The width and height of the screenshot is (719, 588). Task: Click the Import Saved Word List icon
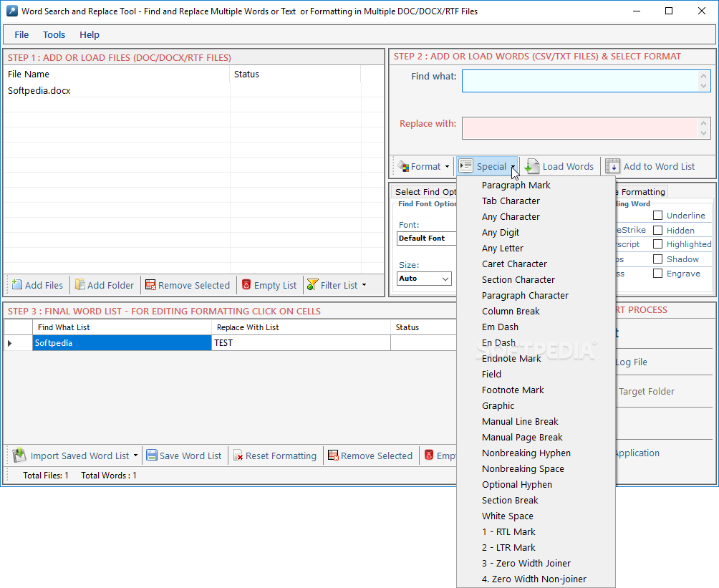pos(19,455)
